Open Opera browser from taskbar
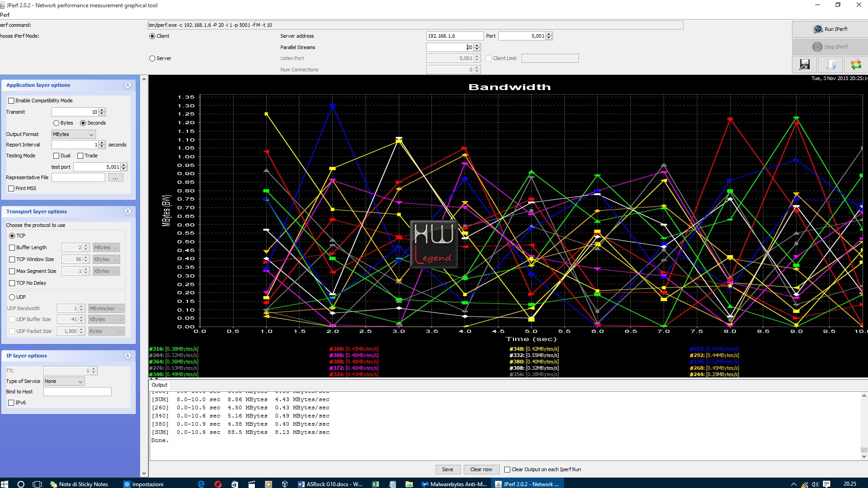Image resolution: width=868 pixels, height=488 pixels. tap(218, 484)
